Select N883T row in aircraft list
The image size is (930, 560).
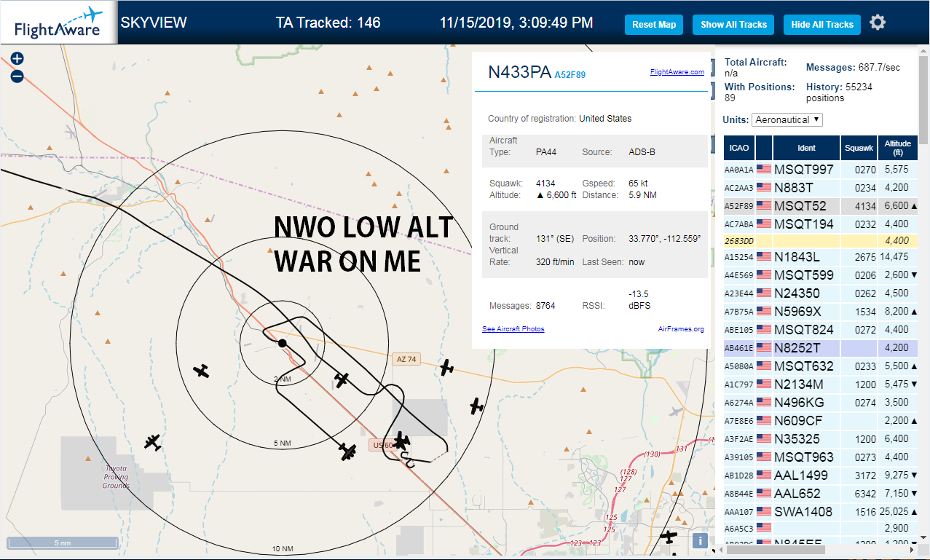pyautogui.click(x=821, y=187)
